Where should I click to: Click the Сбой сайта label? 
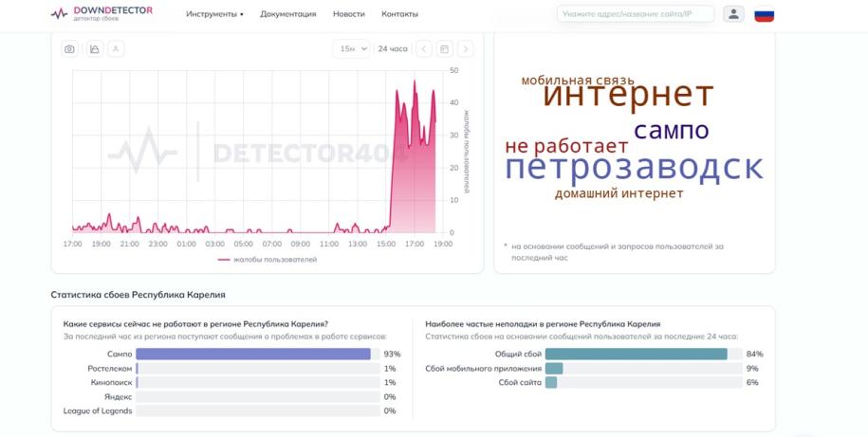[x=520, y=382]
